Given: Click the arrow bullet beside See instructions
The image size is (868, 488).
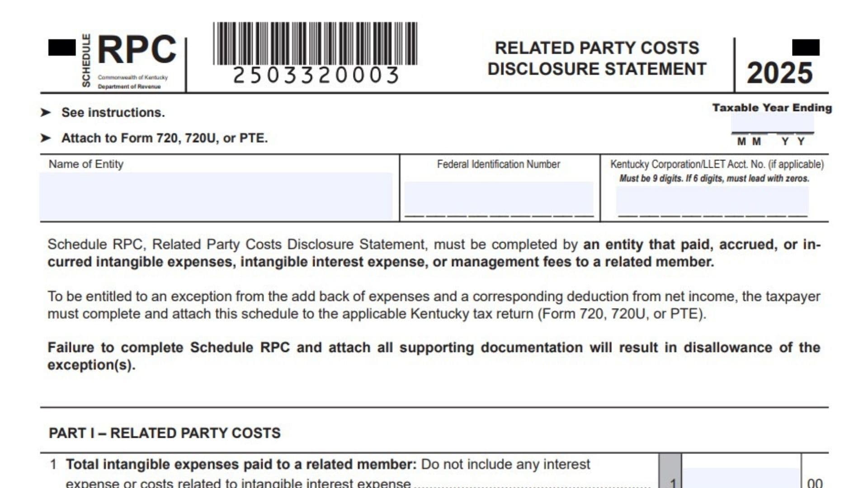Looking at the screenshot, I should pyautogui.click(x=46, y=113).
